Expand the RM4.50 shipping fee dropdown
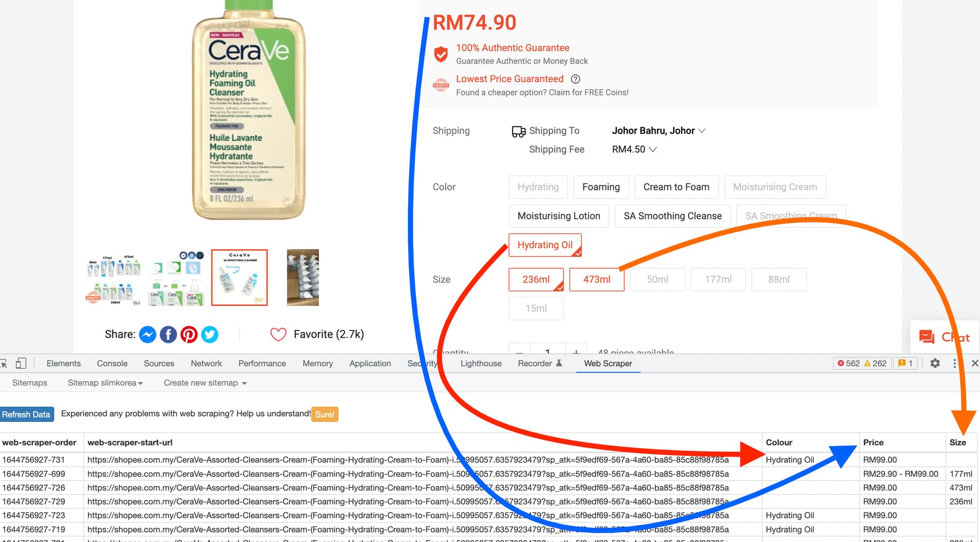The height and width of the screenshot is (542, 980). pos(634,149)
